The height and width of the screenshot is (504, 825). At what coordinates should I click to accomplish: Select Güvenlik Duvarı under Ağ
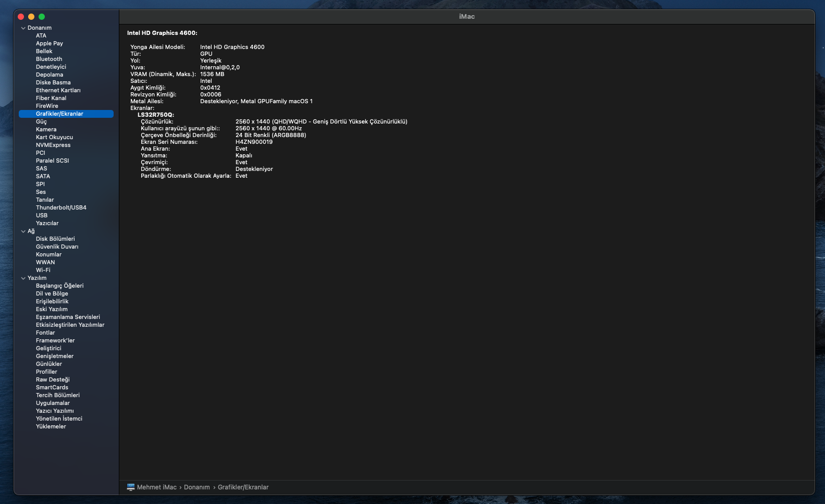[x=57, y=247]
